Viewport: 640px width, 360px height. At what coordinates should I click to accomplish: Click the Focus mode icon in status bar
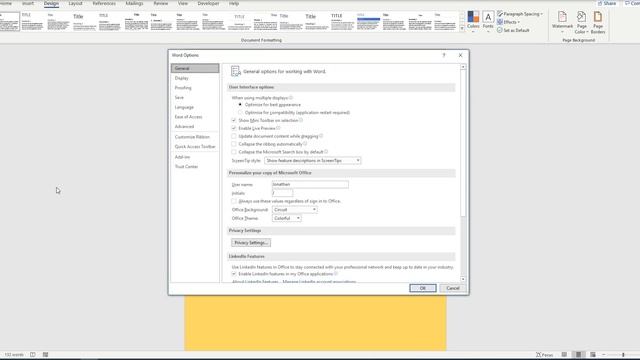tap(538, 355)
